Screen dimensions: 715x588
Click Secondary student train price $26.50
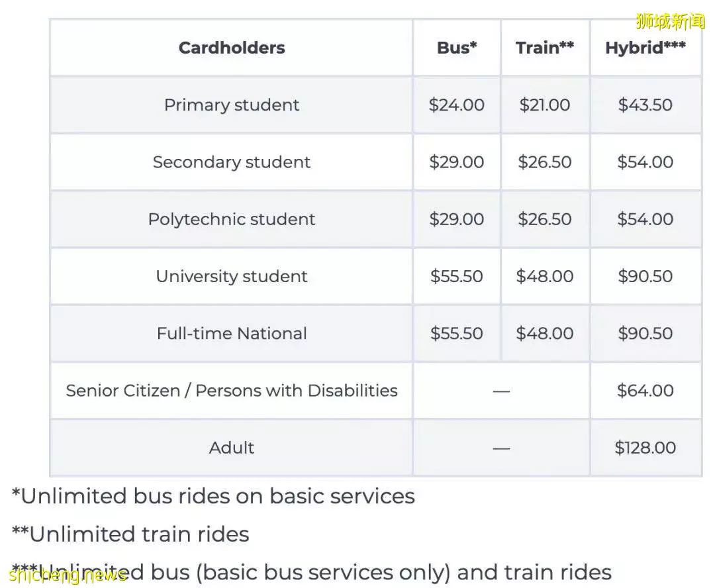click(544, 162)
